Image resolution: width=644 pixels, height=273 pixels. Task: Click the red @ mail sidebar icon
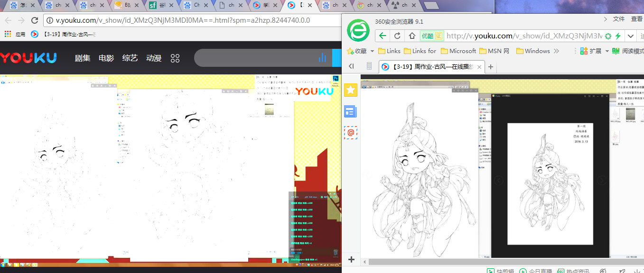(x=351, y=133)
